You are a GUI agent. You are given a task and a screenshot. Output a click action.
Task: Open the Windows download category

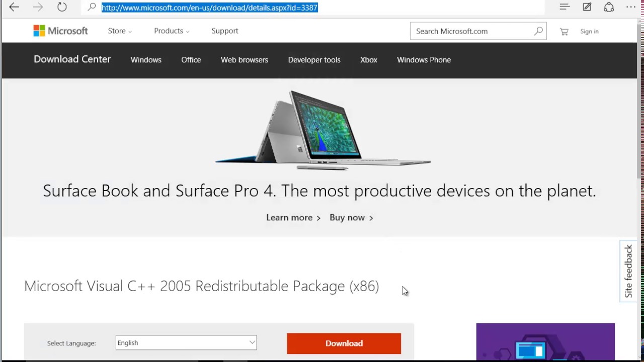click(146, 60)
